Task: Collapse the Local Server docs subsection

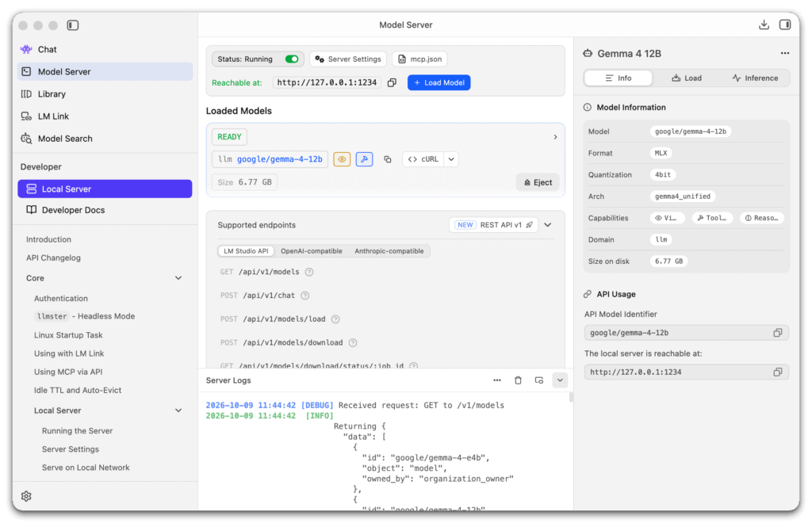Action: point(178,411)
